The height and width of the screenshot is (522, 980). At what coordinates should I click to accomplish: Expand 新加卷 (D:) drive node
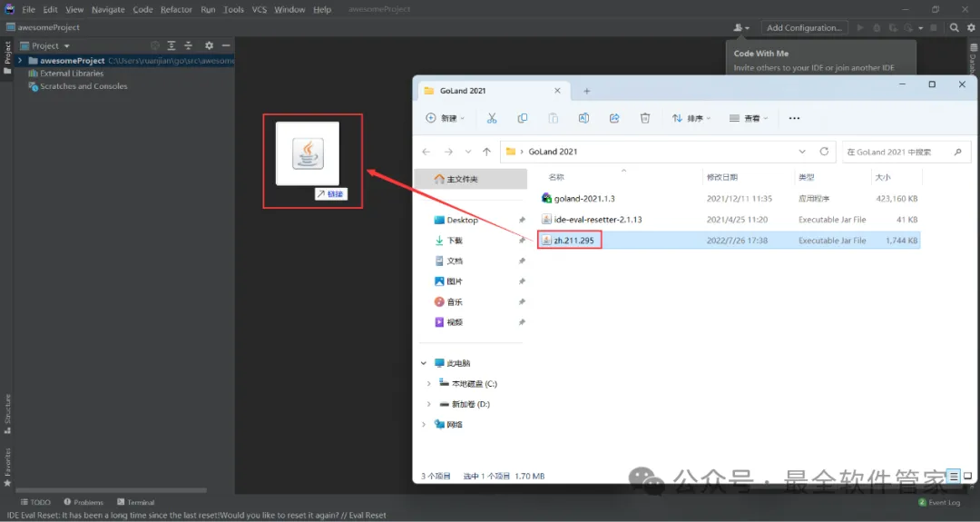point(428,405)
